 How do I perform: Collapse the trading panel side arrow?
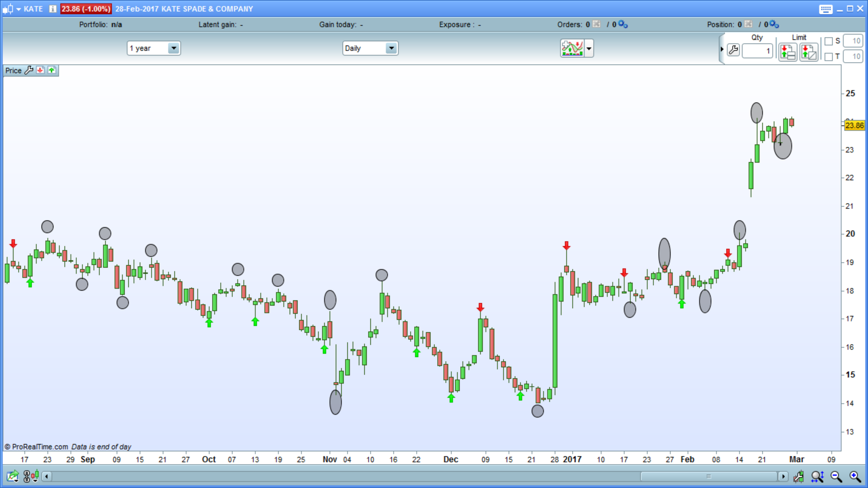(722, 49)
